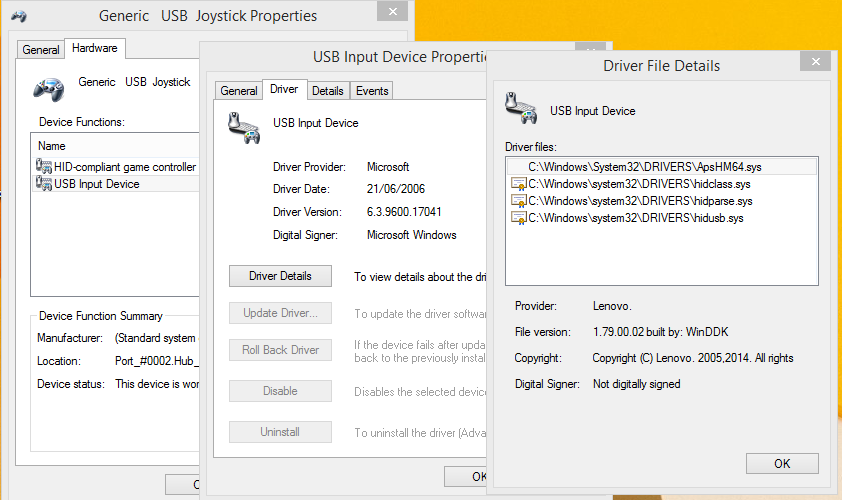Click the certificate icon beside hidparse.sys
Image resolution: width=842 pixels, height=500 pixels.
coord(519,201)
